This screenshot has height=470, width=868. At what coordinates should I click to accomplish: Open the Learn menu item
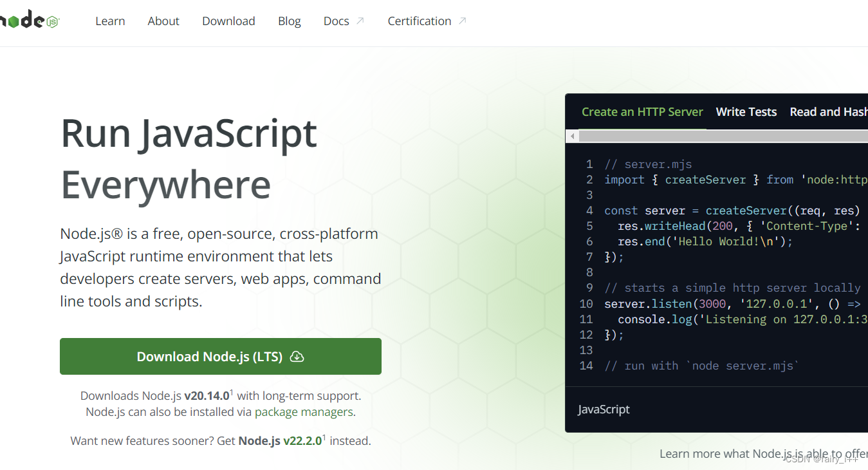tap(110, 21)
